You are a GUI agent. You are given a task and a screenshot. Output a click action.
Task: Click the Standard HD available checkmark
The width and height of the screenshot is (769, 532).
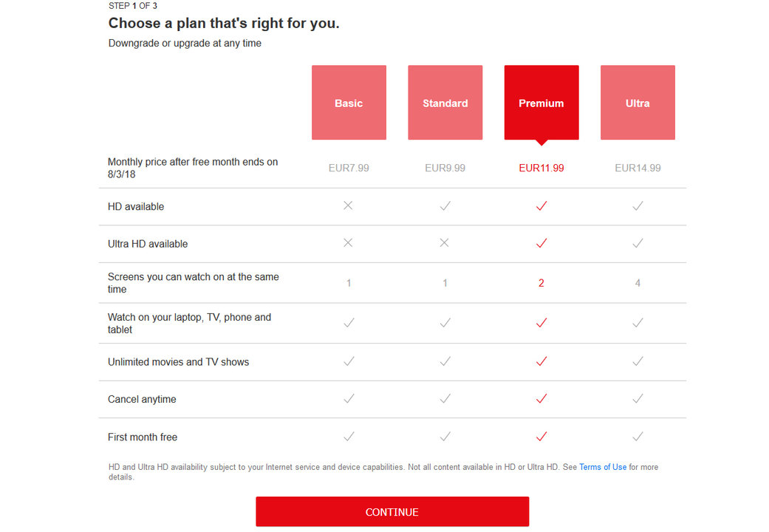coord(445,205)
